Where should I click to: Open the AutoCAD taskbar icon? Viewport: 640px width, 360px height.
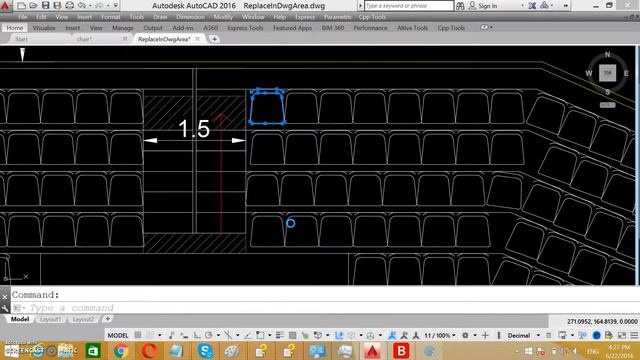(x=372, y=351)
